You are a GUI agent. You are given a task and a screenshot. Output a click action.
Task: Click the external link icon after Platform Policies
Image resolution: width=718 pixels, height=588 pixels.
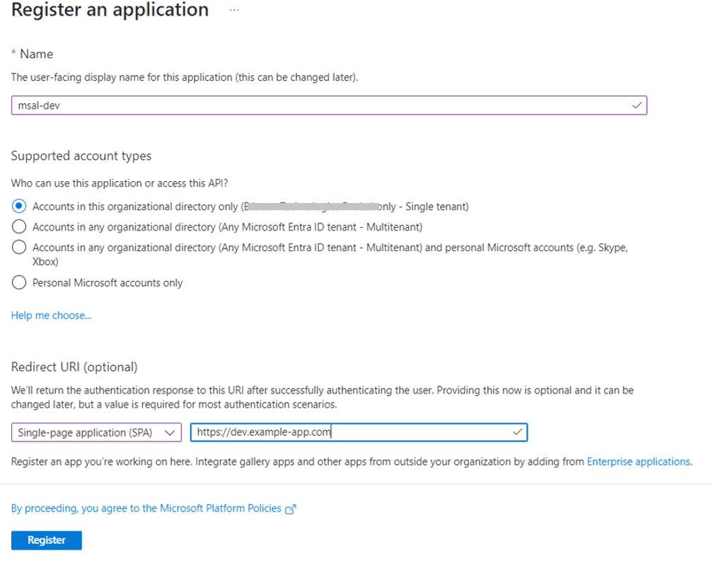click(290, 509)
